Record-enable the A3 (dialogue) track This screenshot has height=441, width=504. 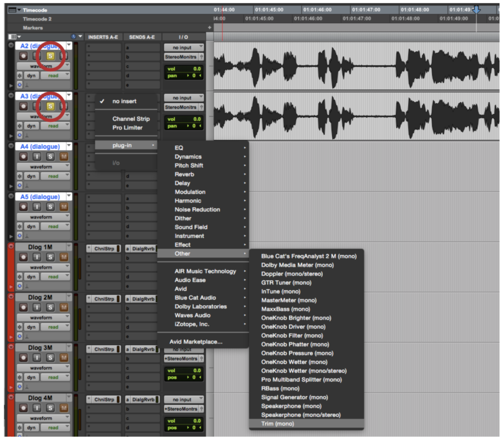(23, 106)
